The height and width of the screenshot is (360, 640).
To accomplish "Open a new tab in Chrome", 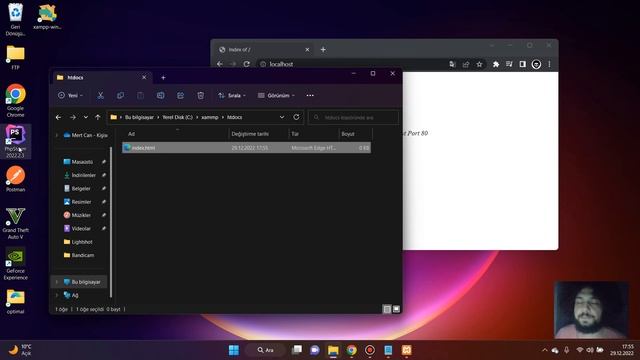I will click(323, 49).
